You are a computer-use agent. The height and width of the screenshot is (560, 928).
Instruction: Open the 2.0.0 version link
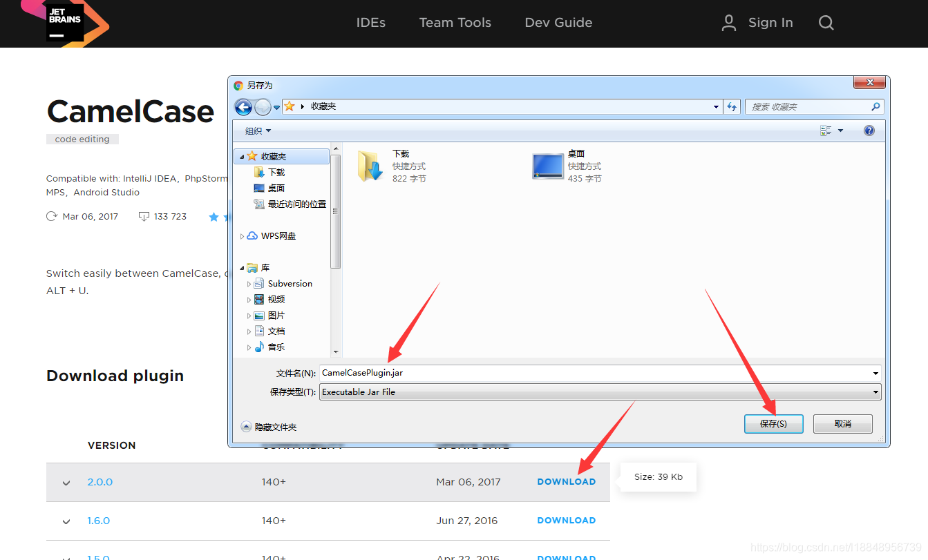pos(100,482)
